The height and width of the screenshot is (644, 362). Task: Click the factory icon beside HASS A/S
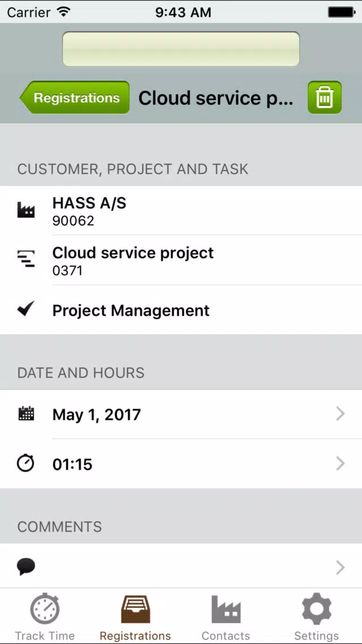click(26, 210)
